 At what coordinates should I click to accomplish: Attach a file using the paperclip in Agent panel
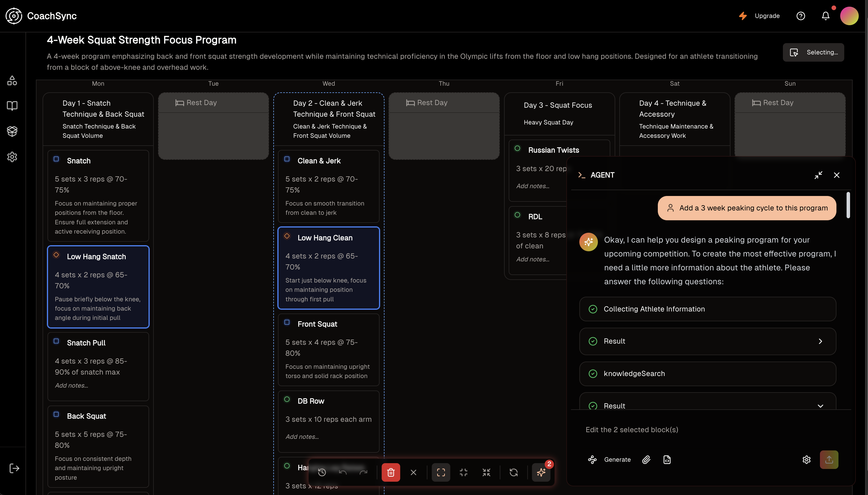646,459
